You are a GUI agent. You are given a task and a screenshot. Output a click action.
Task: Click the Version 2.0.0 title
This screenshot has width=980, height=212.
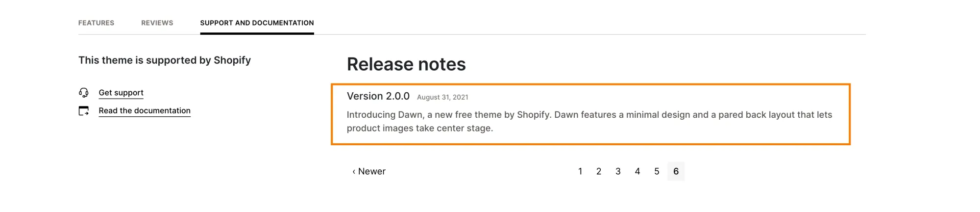pos(378,96)
